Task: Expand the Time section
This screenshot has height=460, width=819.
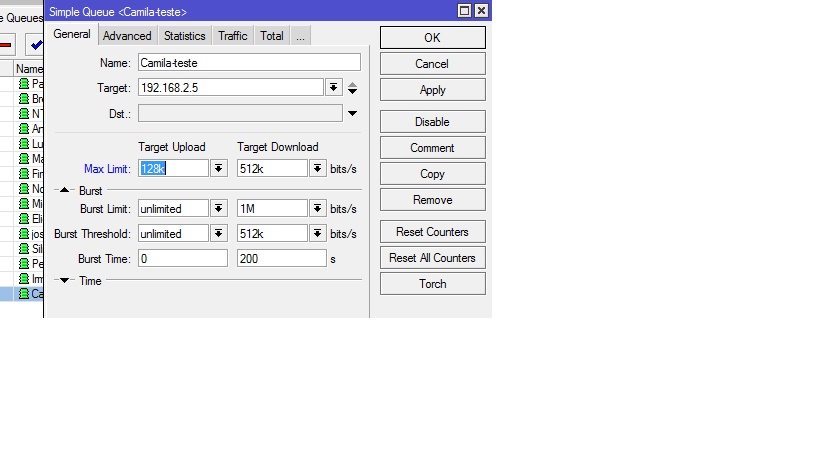Action: pos(64,281)
